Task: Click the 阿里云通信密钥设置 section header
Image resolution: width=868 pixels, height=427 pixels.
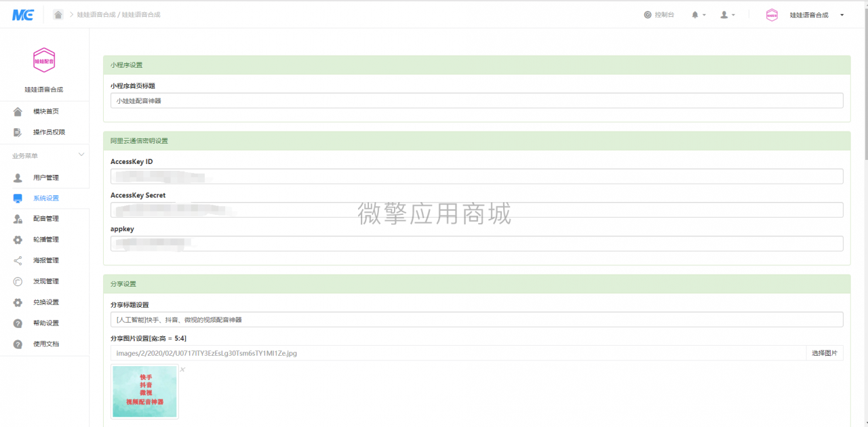Action: click(x=477, y=141)
